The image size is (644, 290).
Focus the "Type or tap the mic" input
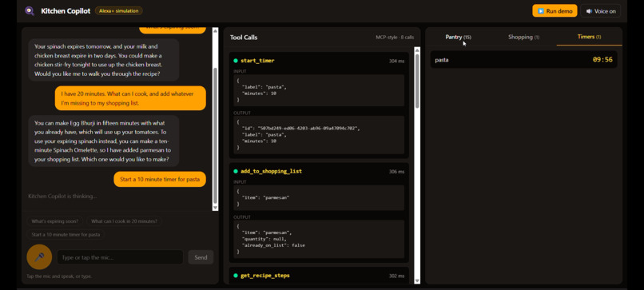point(120,257)
